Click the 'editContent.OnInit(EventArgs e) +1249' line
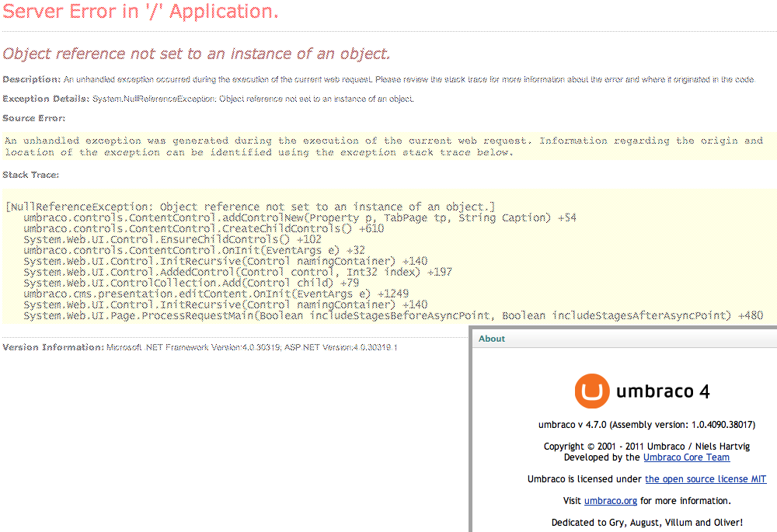This screenshot has height=532, width=777. pyautogui.click(x=216, y=294)
